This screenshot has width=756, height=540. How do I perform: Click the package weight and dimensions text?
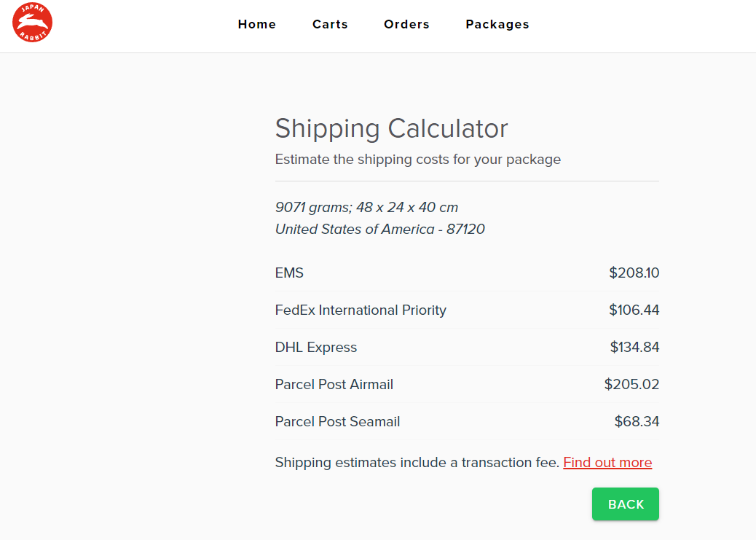pyautogui.click(x=366, y=208)
